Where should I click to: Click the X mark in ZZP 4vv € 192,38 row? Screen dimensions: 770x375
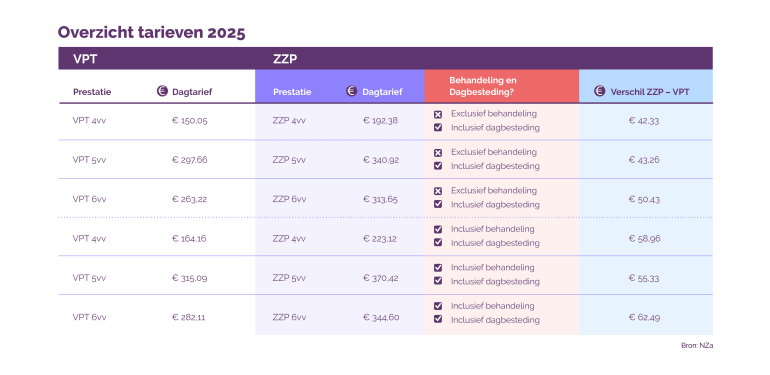[438, 114]
